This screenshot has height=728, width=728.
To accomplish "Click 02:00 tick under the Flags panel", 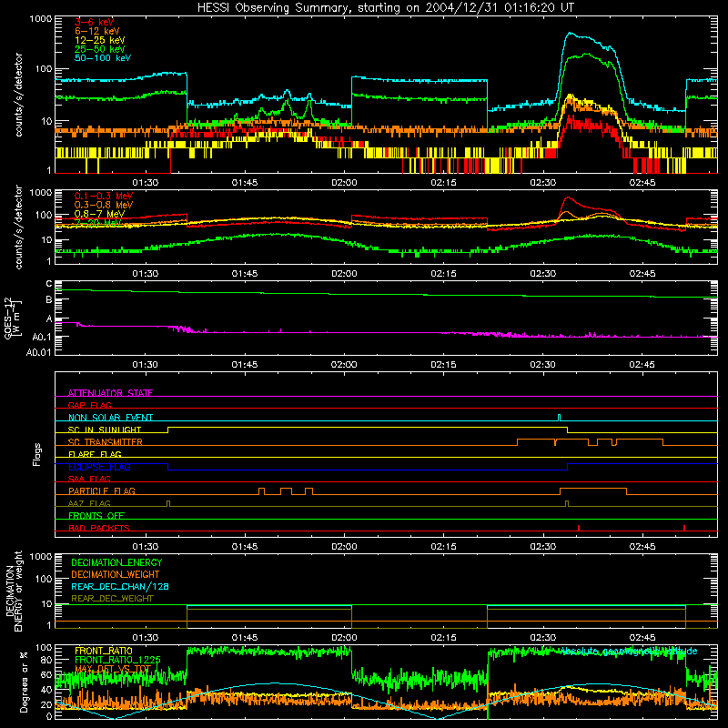I will click(x=344, y=547).
